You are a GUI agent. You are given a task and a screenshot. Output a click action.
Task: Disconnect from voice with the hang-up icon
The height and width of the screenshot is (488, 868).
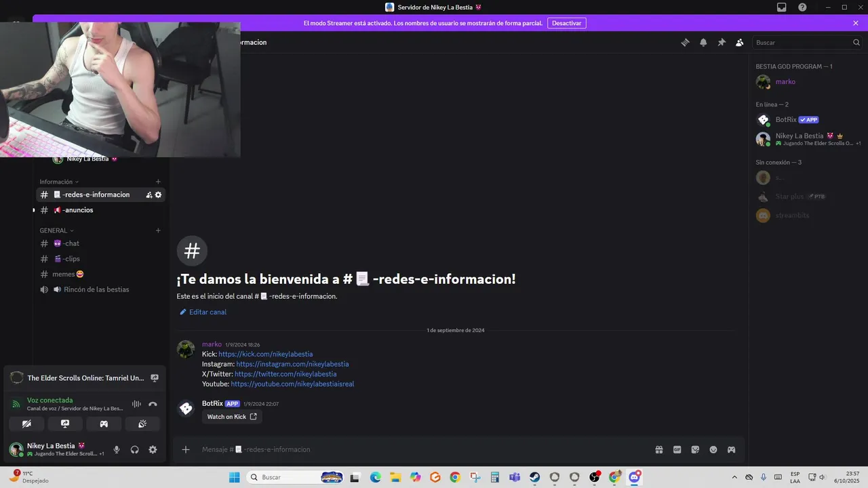(x=153, y=404)
